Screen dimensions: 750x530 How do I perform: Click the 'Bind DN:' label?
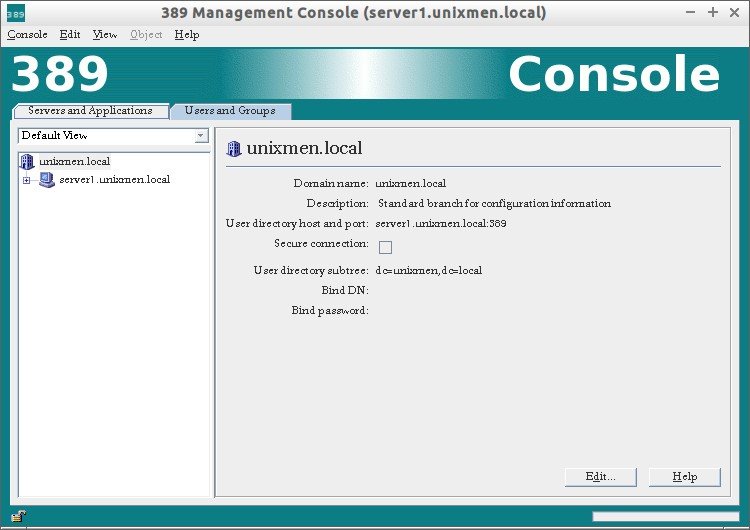click(x=345, y=290)
